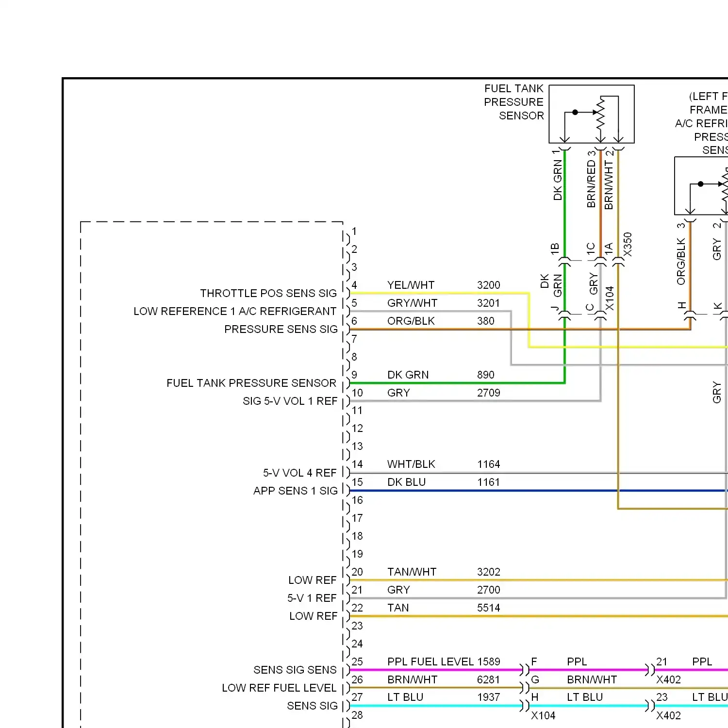Click the LT BLU label on pin 27

[405, 697]
